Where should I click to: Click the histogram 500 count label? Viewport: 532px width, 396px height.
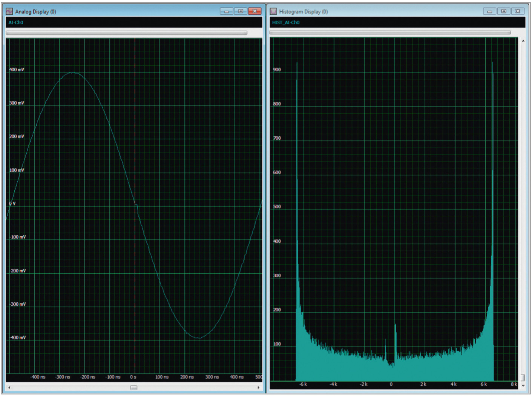click(x=277, y=207)
